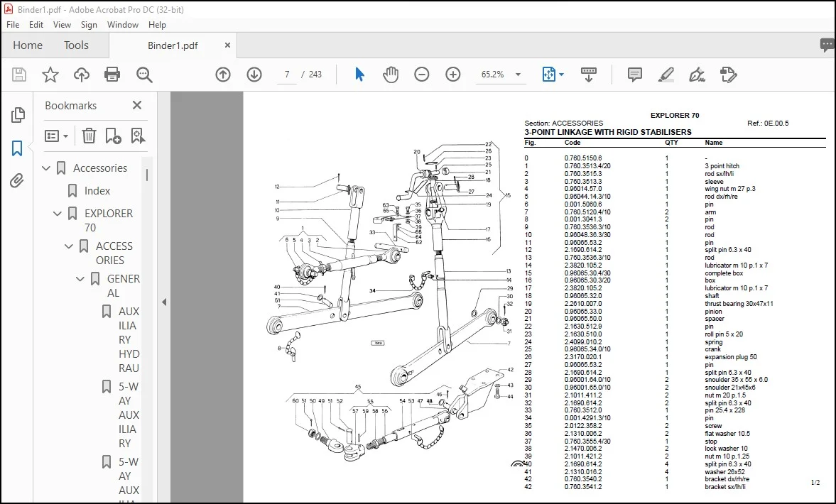Activate the Hand pan tool
The height and width of the screenshot is (504, 836).
tap(391, 75)
